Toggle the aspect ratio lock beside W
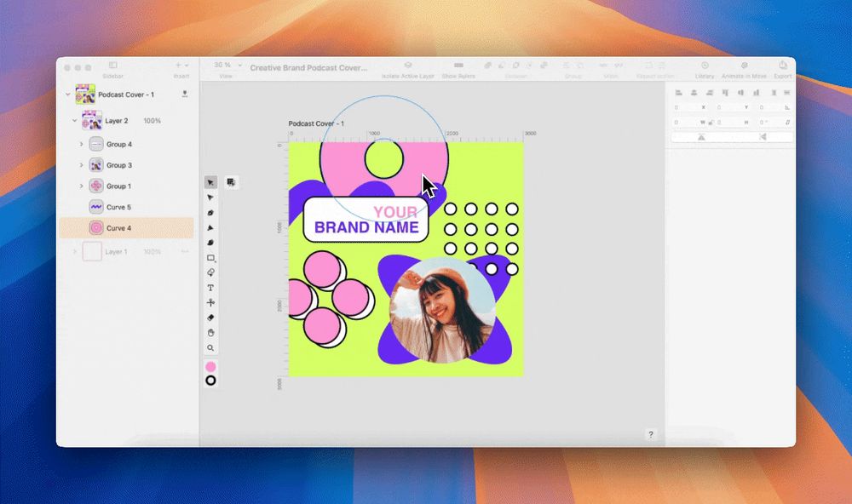The width and height of the screenshot is (852, 504). point(711,123)
